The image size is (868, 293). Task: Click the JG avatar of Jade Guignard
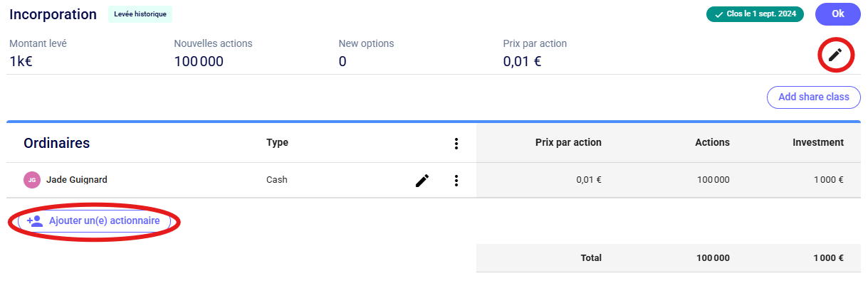[31, 181]
